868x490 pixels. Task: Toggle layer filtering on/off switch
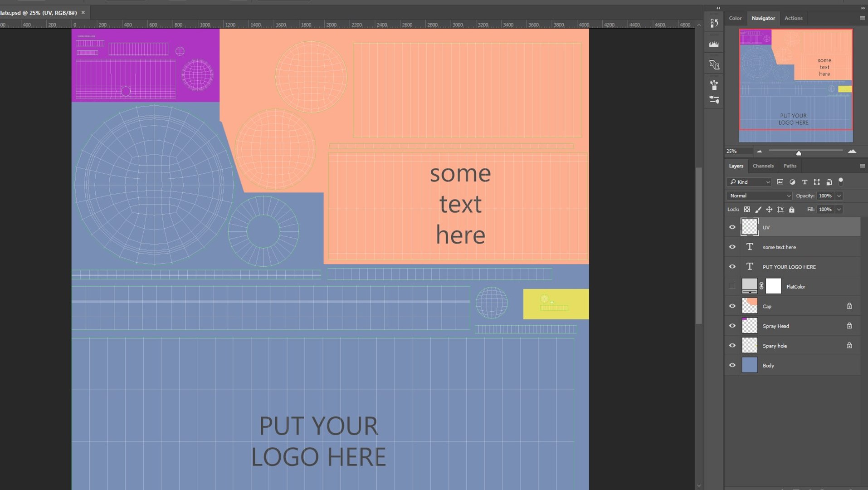841,181
